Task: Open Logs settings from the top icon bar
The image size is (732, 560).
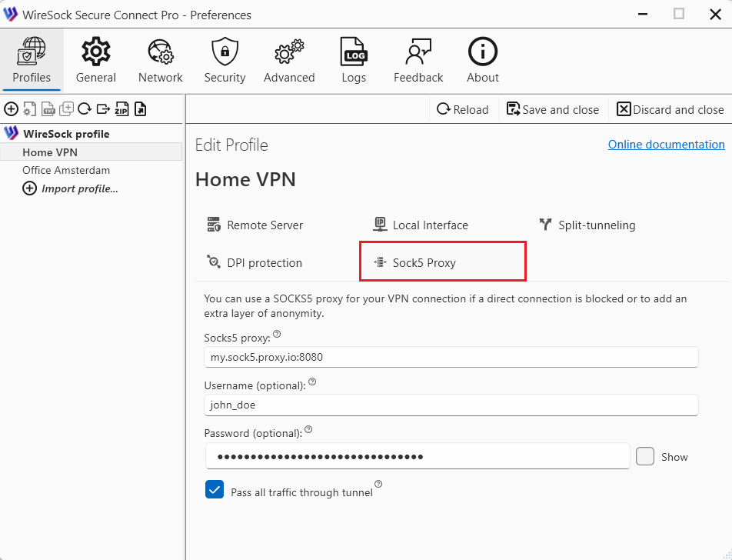Action: coord(353,59)
